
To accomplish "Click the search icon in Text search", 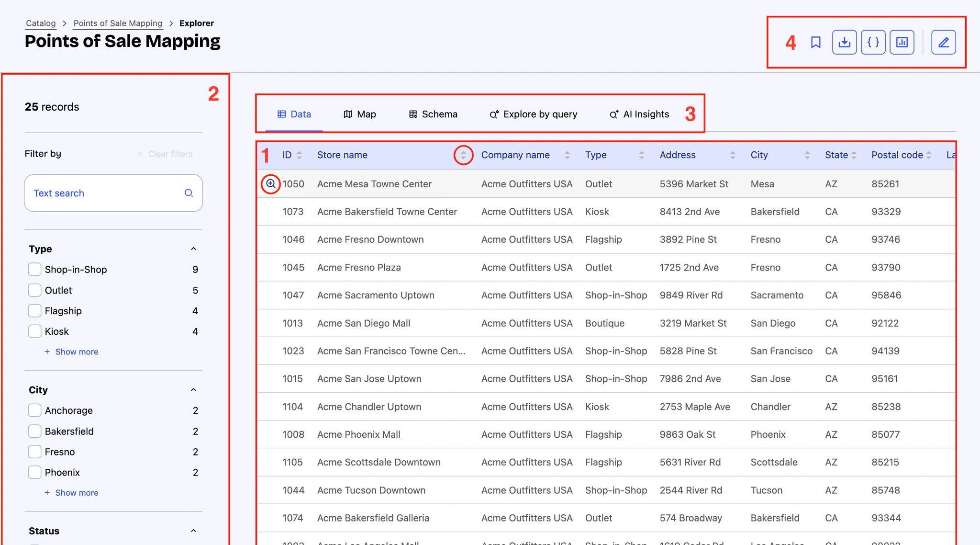I will [x=189, y=193].
